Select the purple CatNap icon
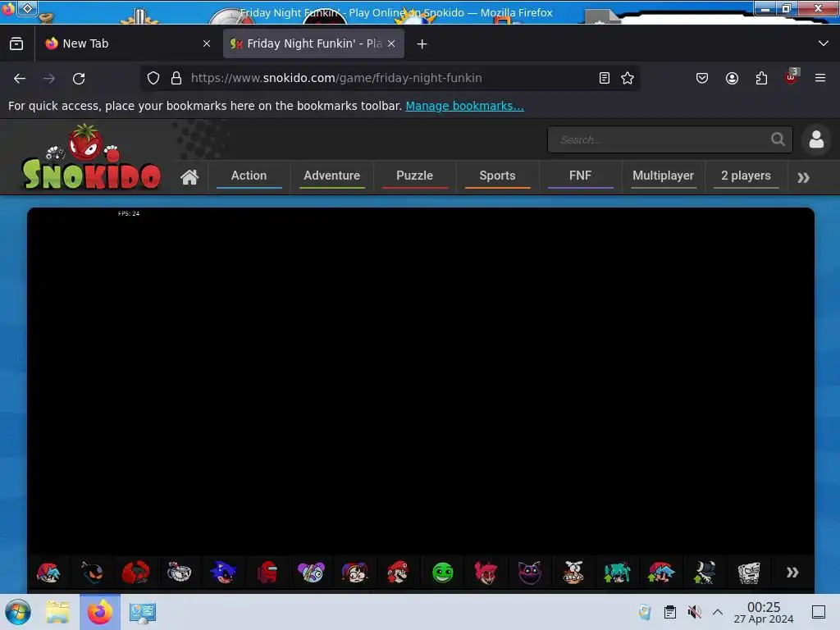Screen dimensions: 840x630 point(530,572)
